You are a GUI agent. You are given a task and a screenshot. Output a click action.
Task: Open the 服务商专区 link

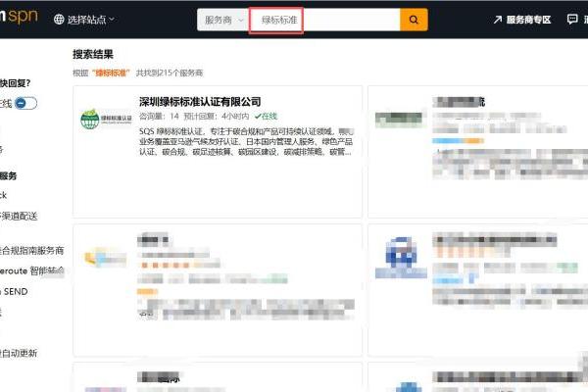522,20
